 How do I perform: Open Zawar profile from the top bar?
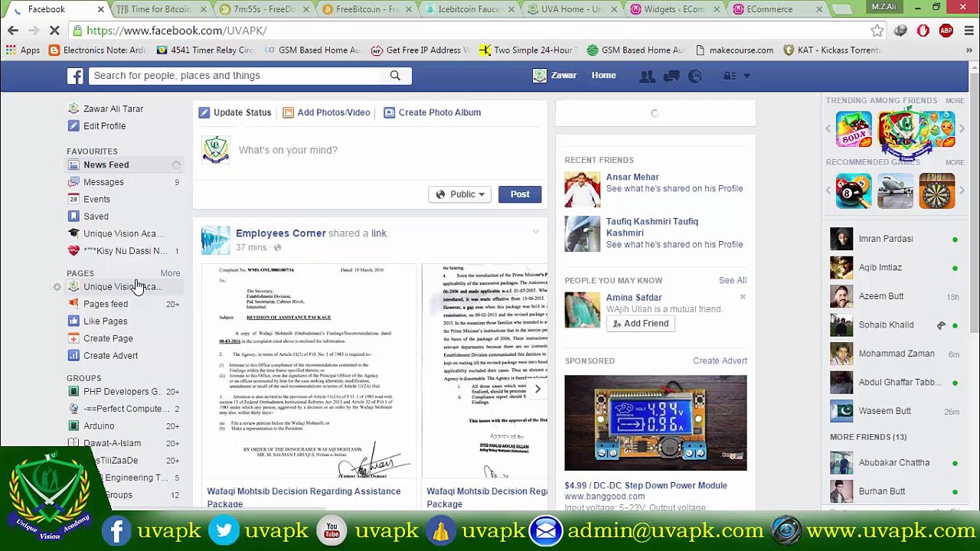[x=555, y=76]
